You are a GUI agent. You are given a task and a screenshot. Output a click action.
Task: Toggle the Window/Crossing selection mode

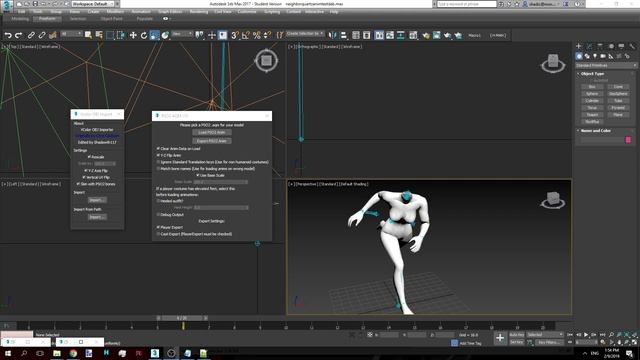121,36
